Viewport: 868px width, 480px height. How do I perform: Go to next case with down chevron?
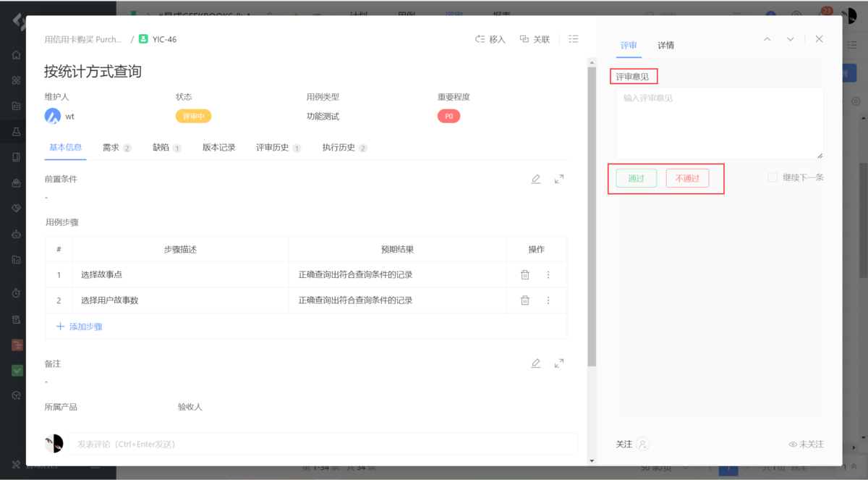coord(791,39)
